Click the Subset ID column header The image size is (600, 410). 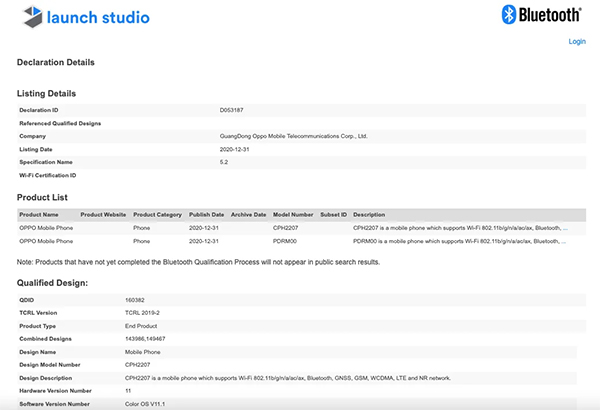[333, 214]
